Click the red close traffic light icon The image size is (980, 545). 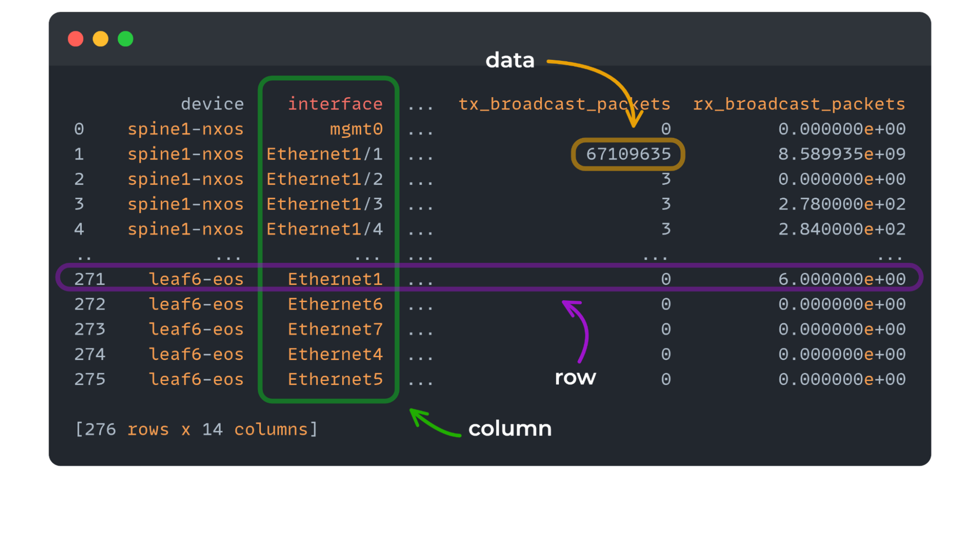click(x=76, y=38)
